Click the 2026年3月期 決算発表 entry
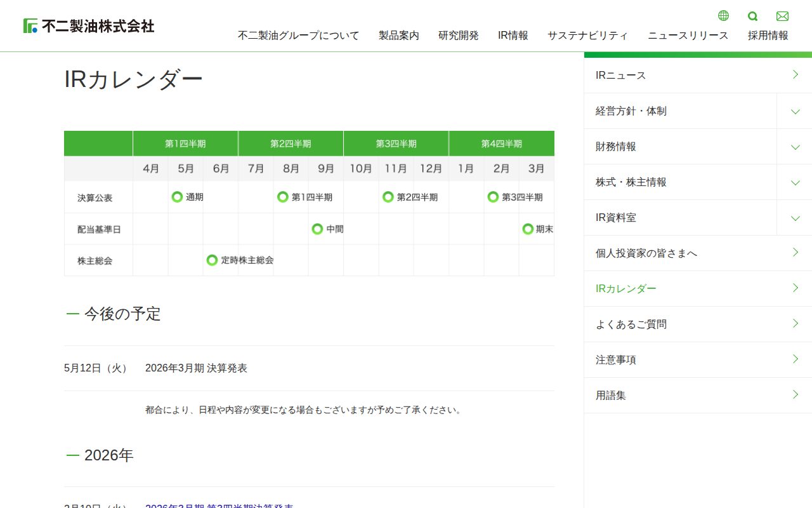Image resolution: width=812 pixels, height=508 pixels. (x=196, y=368)
